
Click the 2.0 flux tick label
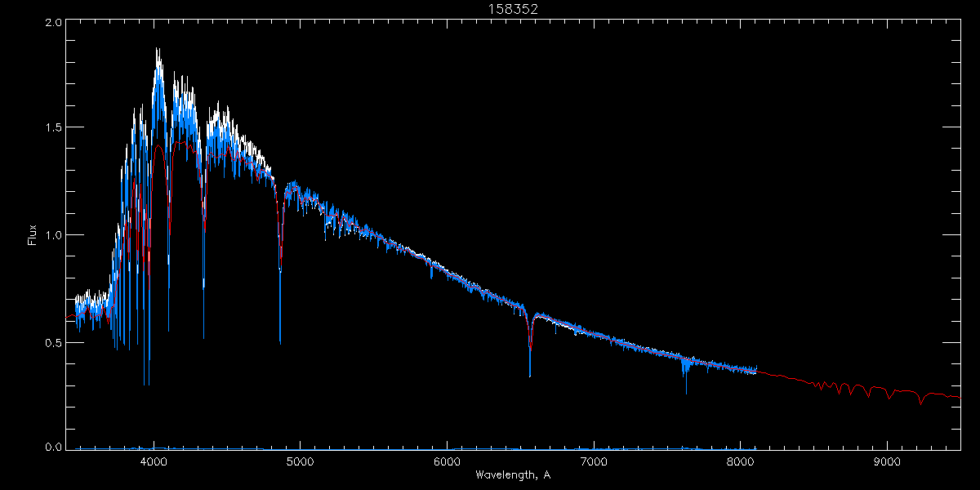(x=53, y=23)
